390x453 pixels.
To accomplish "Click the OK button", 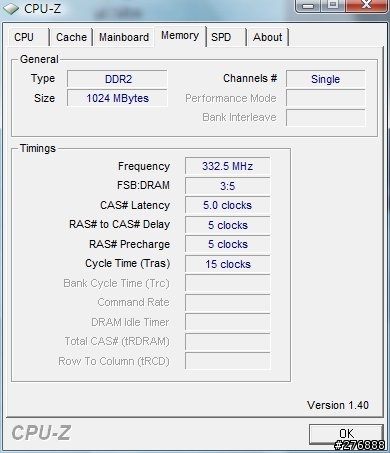I will pyautogui.click(x=346, y=434).
